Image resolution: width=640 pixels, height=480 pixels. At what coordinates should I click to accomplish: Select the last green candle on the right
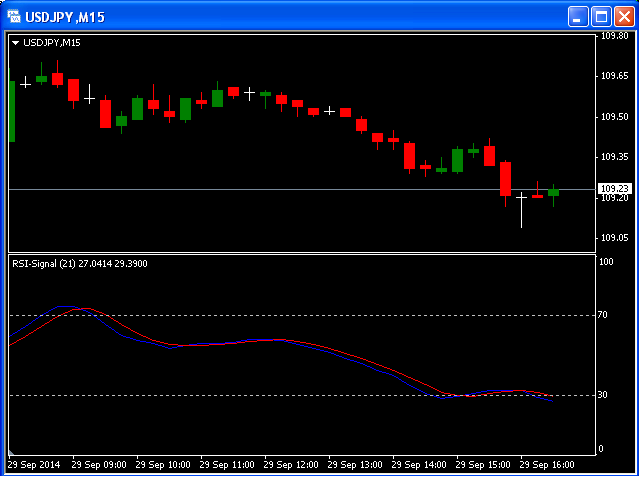click(x=553, y=192)
